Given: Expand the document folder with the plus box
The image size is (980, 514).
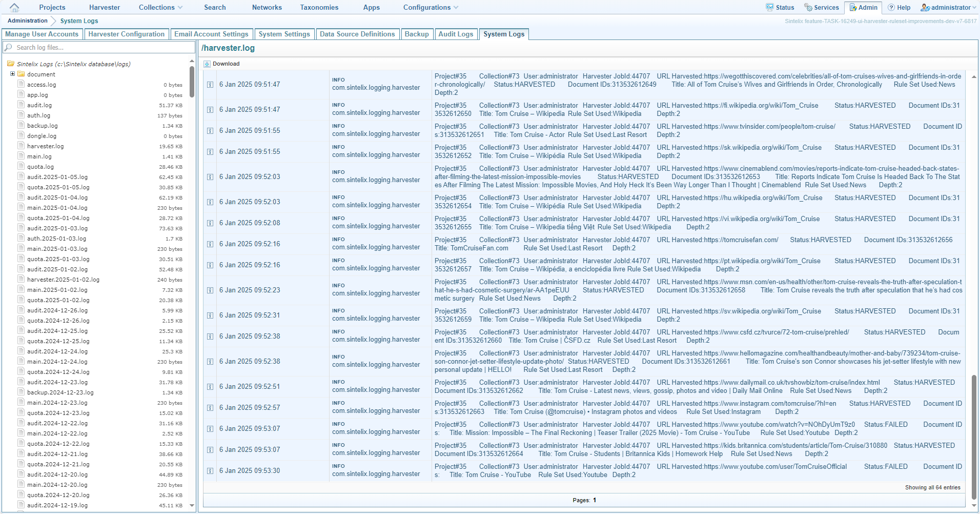Looking at the screenshot, I should point(13,74).
